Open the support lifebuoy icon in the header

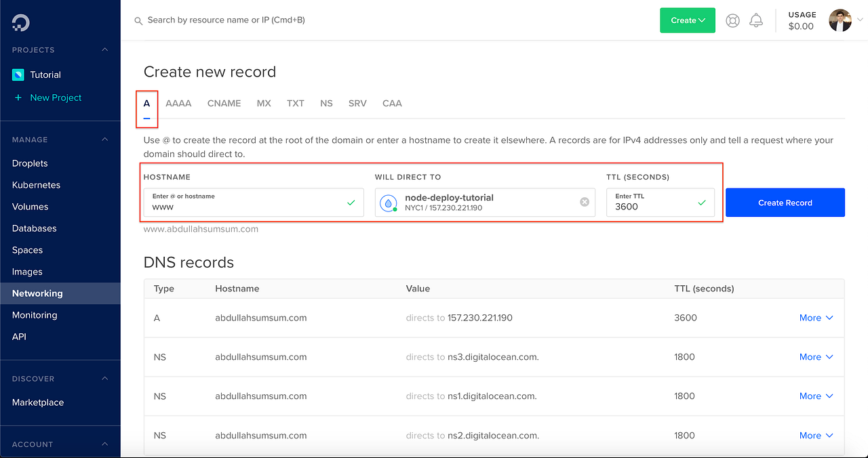[x=732, y=20]
